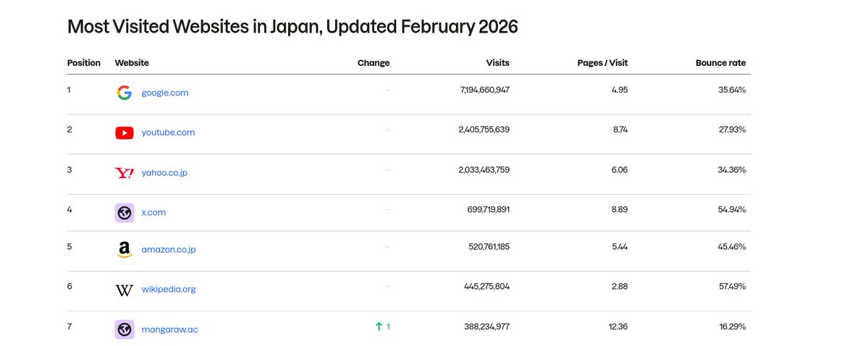Click the Website column header

[132, 63]
